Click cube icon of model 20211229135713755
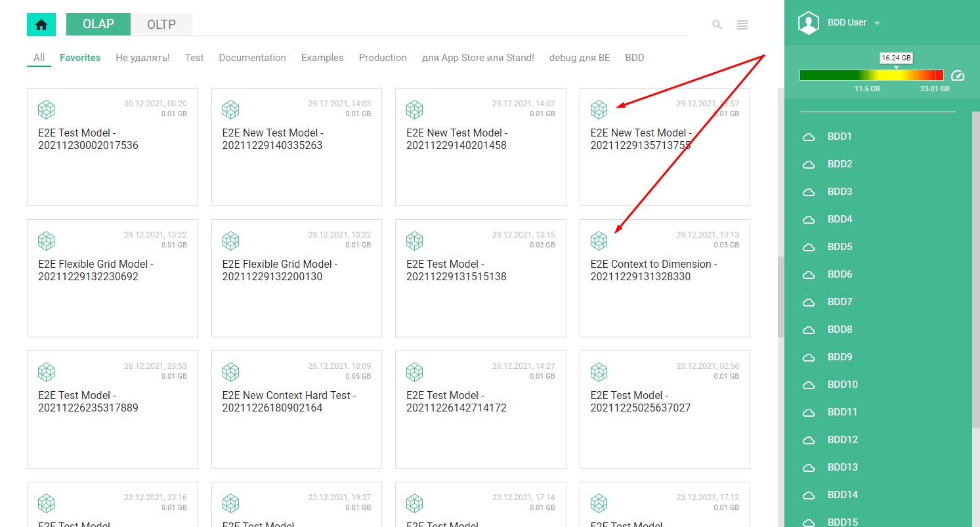The image size is (980, 527). 599,110
